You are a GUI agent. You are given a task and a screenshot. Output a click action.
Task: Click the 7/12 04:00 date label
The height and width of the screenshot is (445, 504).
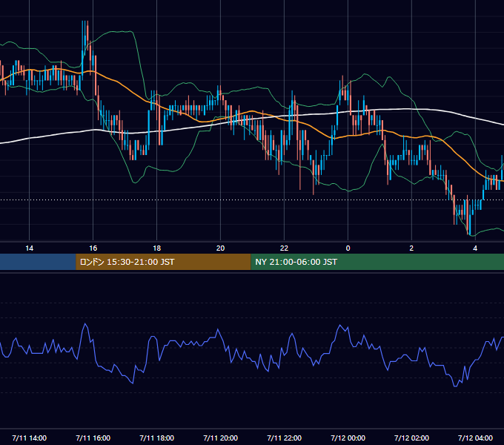[475, 438]
